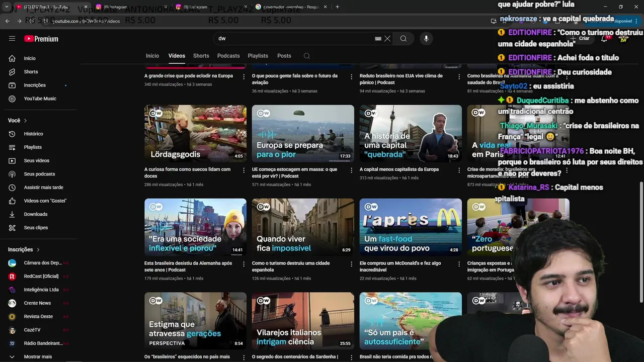Viewport: 644px width, 362px height.
Task: Open Seus vídeos in the sidebar
Action: point(36,161)
